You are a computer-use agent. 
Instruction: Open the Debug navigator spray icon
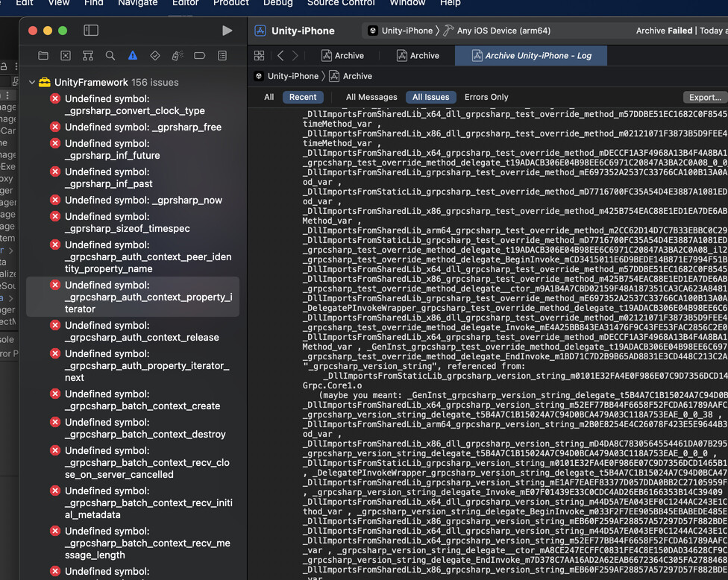coord(178,56)
